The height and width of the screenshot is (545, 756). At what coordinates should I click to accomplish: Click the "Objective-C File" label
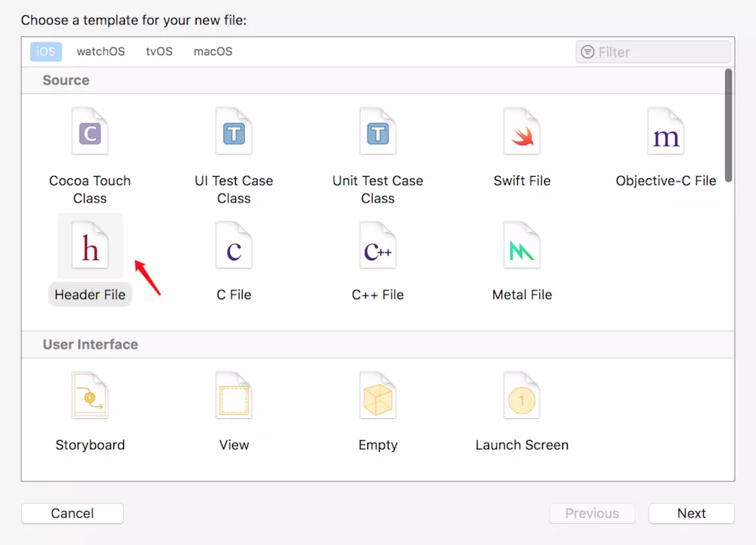point(666,181)
